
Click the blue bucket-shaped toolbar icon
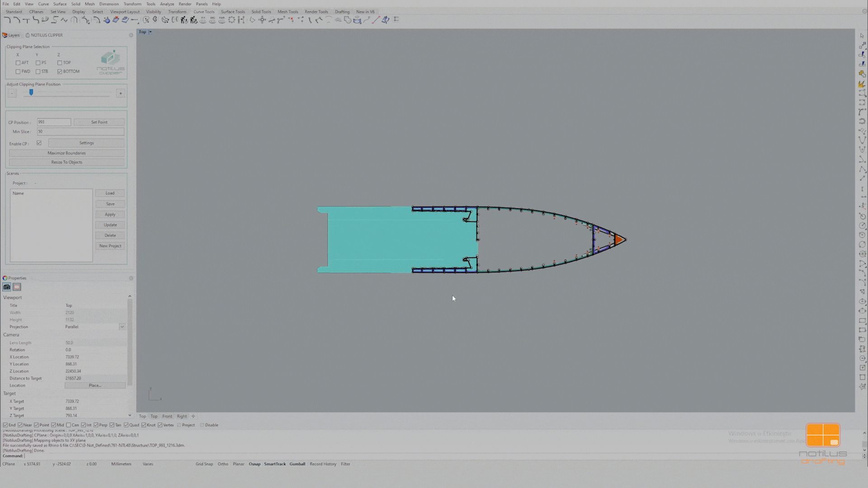click(357, 20)
